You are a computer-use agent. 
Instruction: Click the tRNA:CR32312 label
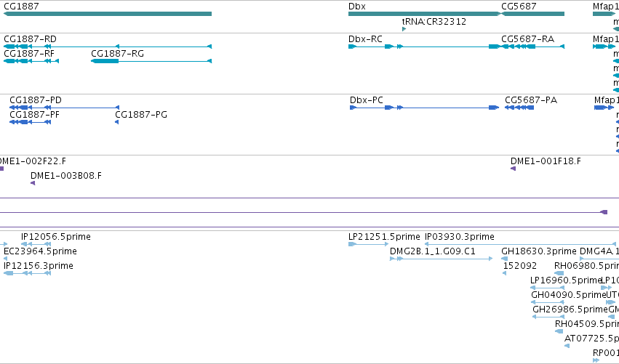(434, 21)
